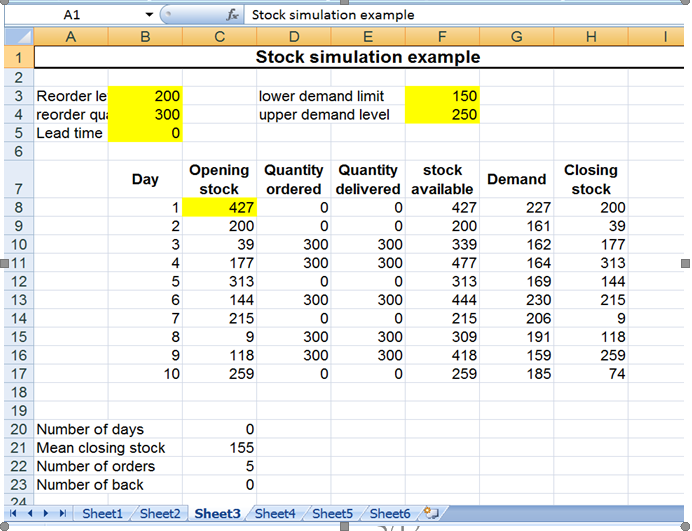Select column D header
This screenshot has height=531, width=692.
294,37
